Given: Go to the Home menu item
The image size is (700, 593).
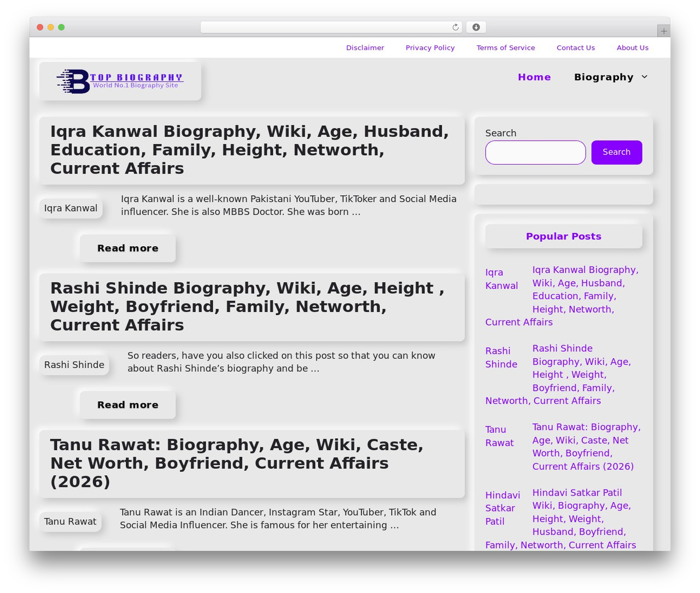Looking at the screenshot, I should pos(534,77).
